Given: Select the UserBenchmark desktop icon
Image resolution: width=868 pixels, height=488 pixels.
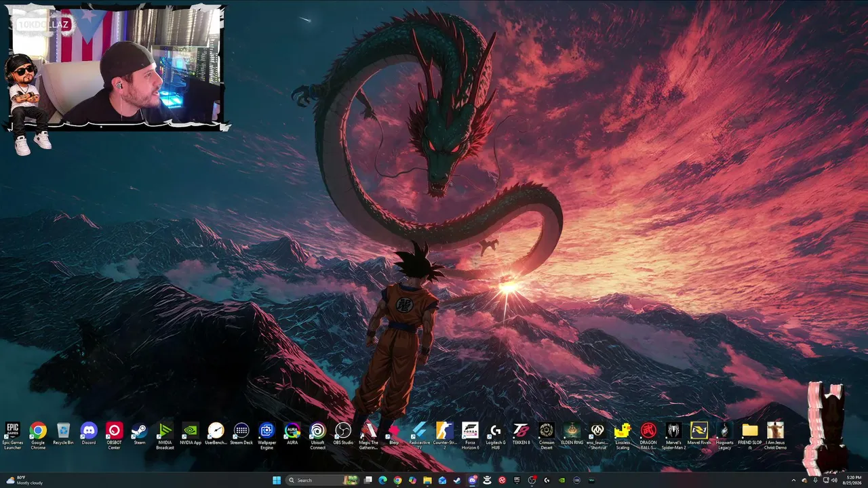Looking at the screenshot, I should pos(216,434).
